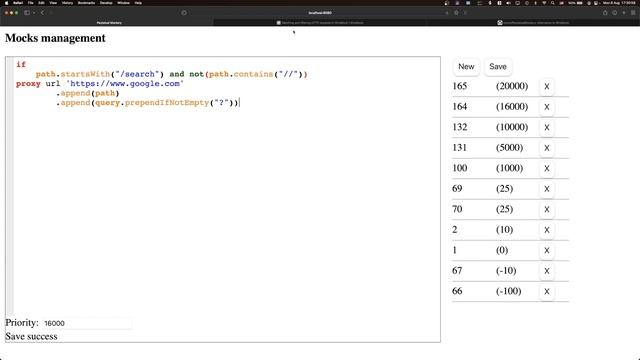Open mock 66 from the list

point(457,291)
